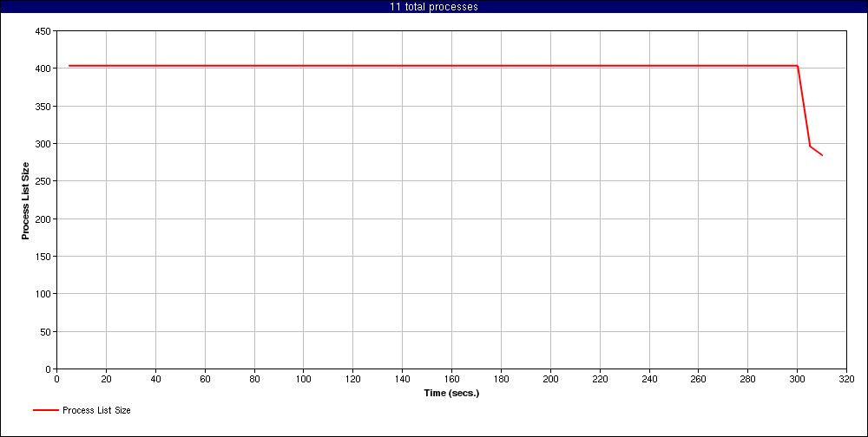868x437 pixels.
Task: Click the 140 tick label on x-axis
Action: tap(403, 380)
